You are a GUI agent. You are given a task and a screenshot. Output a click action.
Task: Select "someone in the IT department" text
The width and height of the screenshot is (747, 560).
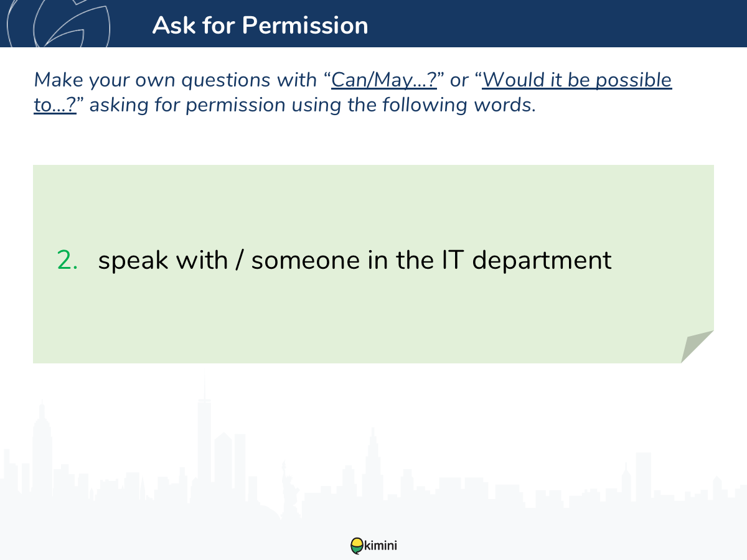431,260
